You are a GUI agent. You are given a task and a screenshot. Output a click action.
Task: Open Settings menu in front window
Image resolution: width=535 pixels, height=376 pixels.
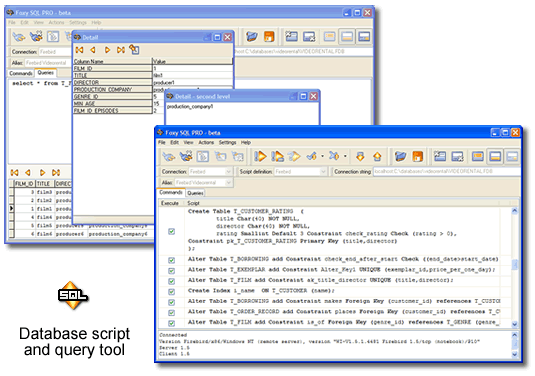coord(228,143)
